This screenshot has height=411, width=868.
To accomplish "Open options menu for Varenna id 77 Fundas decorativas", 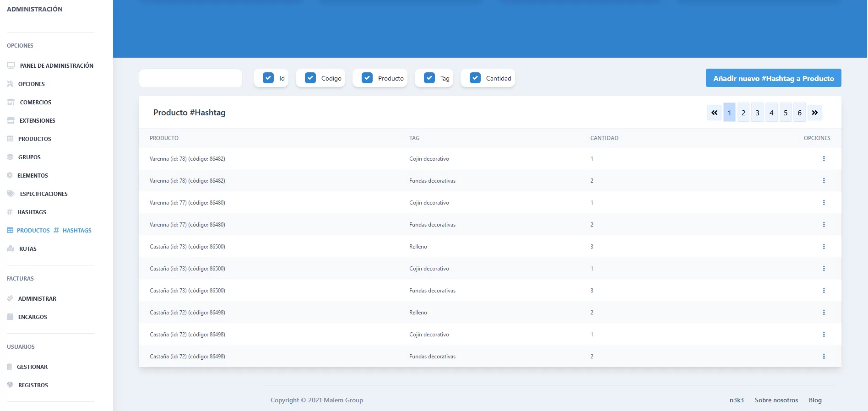I will (x=824, y=225).
